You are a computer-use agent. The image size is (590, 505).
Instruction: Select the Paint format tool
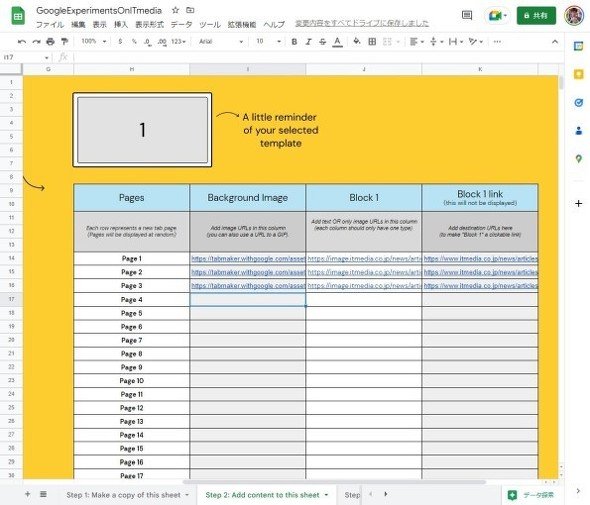pyautogui.click(x=65, y=42)
